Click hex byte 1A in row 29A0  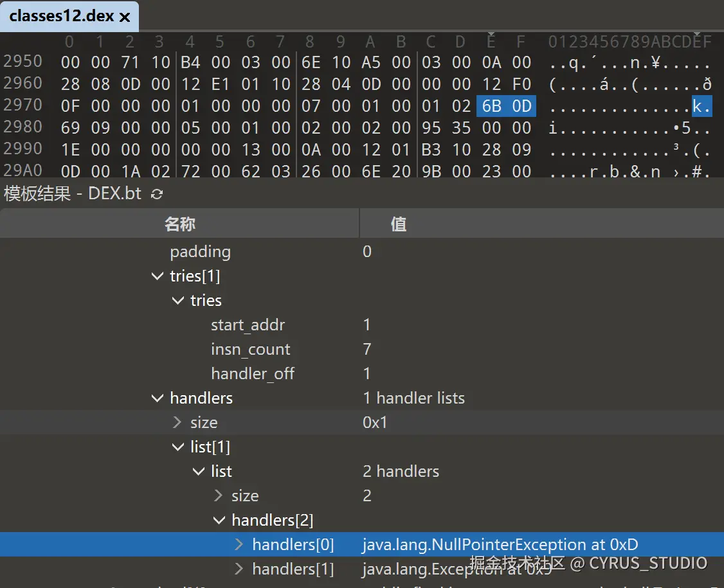point(131,172)
